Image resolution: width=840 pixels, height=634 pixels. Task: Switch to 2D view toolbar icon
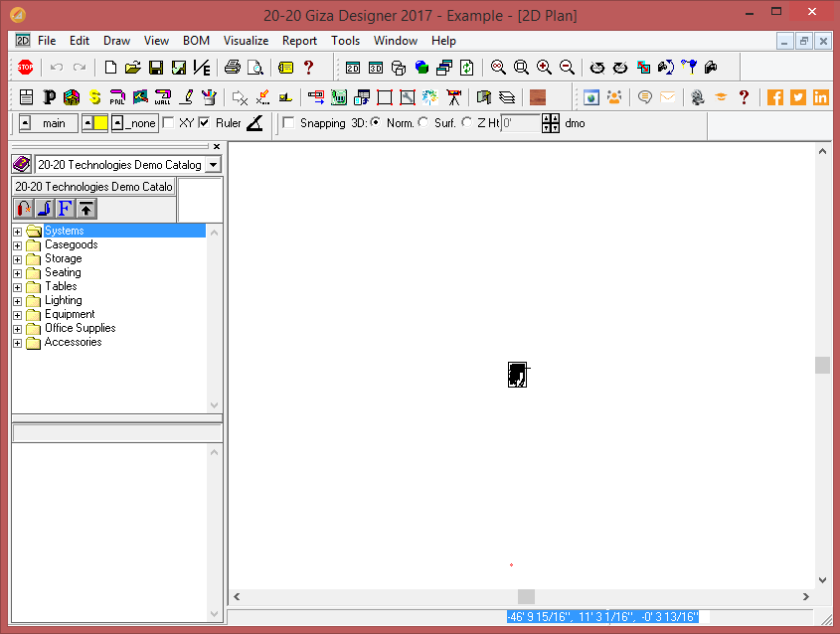pyautogui.click(x=353, y=68)
